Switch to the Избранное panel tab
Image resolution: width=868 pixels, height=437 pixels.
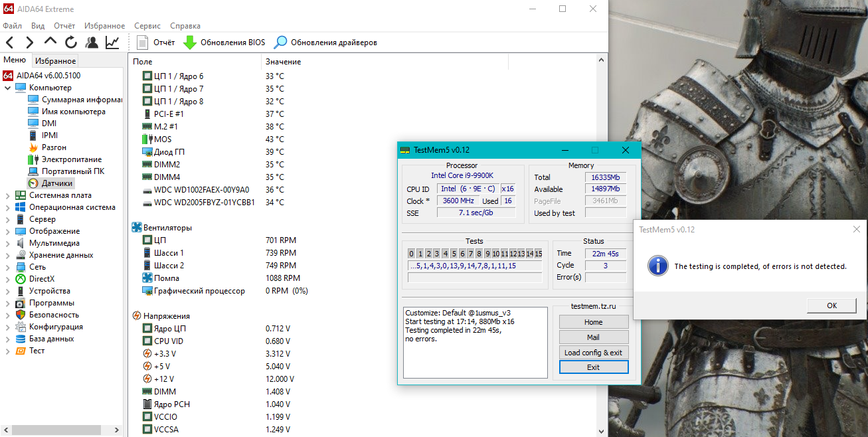tap(56, 60)
